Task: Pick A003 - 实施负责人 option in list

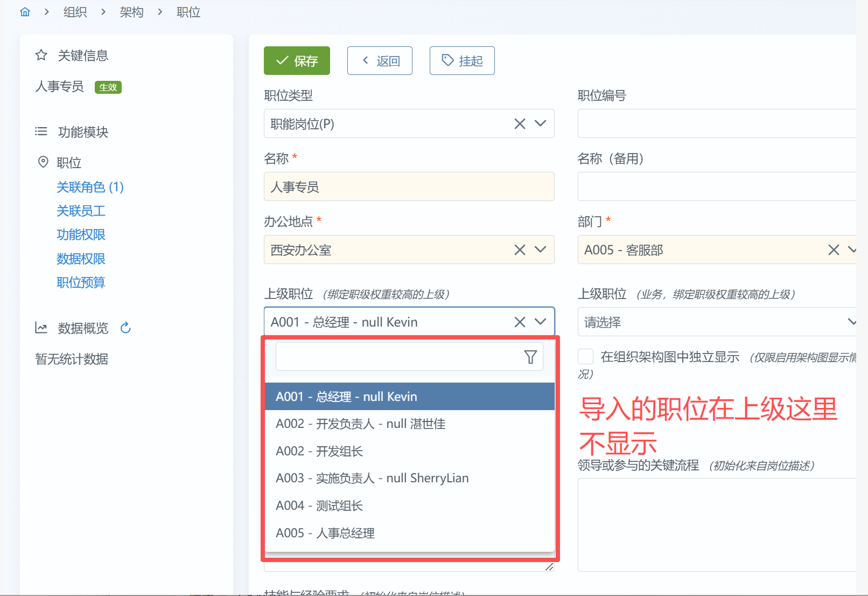Action: click(x=372, y=478)
